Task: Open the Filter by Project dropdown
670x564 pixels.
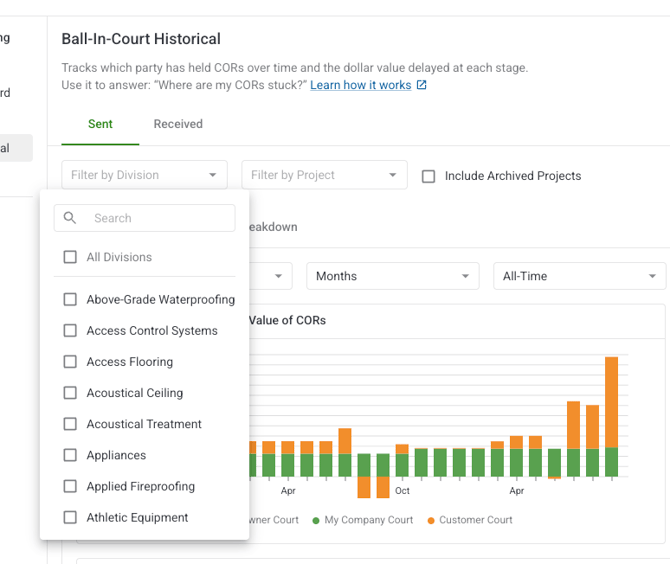Action: click(324, 175)
